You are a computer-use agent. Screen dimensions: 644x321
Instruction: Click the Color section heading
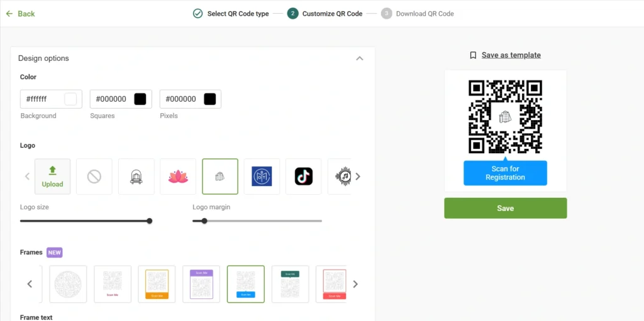[x=28, y=77]
